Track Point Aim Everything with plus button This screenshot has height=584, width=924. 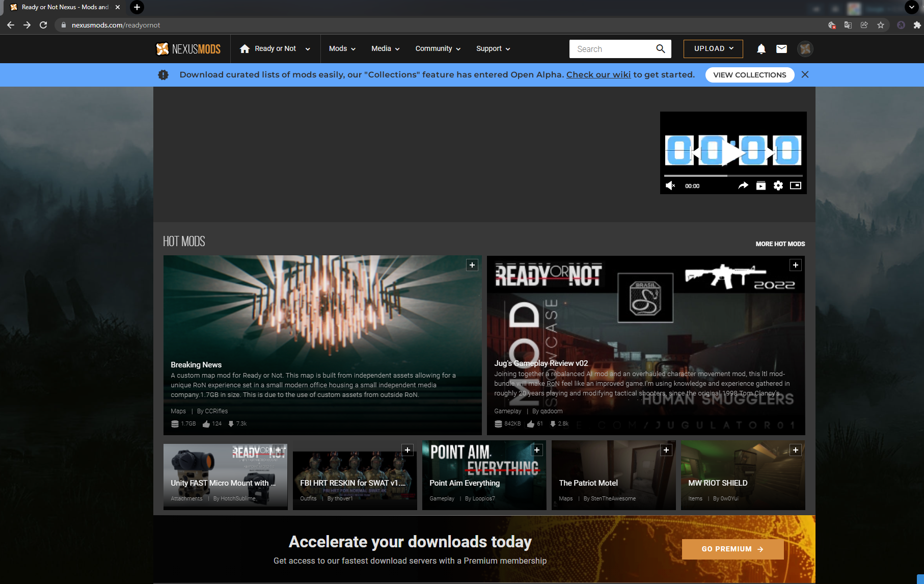click(x=537, y=450)
